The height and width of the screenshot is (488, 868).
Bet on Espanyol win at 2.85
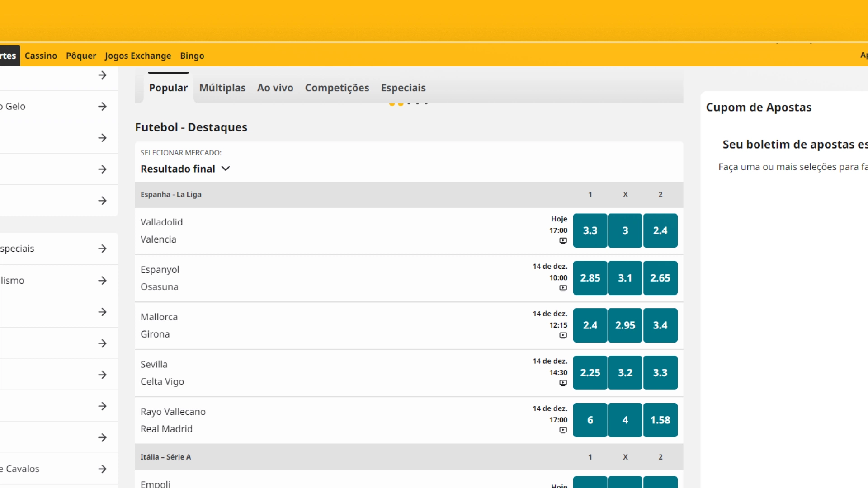click(x=590, y=278)
